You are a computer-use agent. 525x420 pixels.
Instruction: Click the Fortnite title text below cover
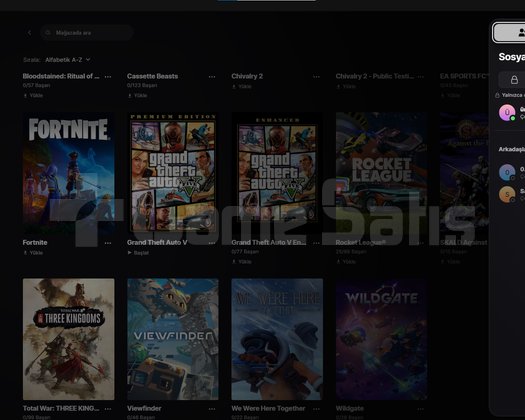(x=35, y=242)
